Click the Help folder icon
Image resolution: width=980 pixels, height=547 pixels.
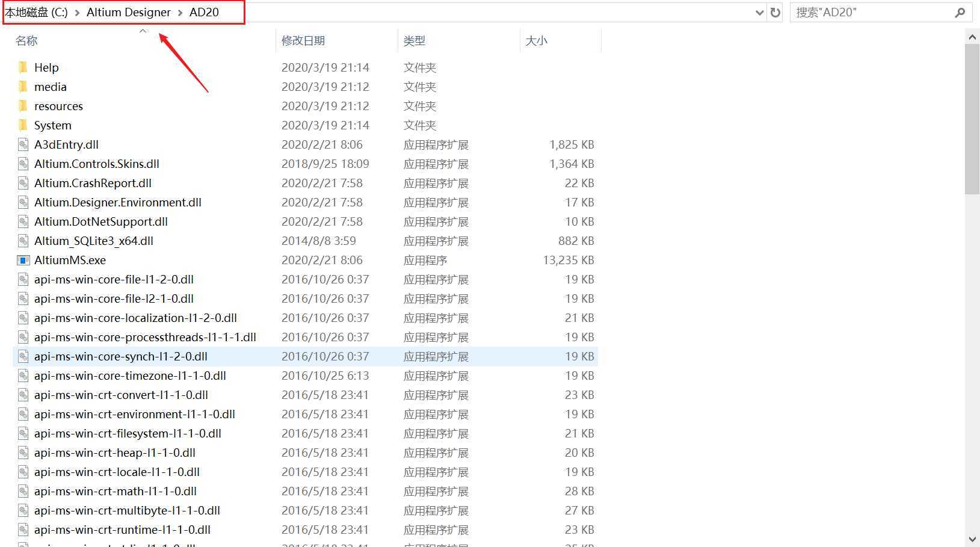pyautogui.click(x=23, y=67)
